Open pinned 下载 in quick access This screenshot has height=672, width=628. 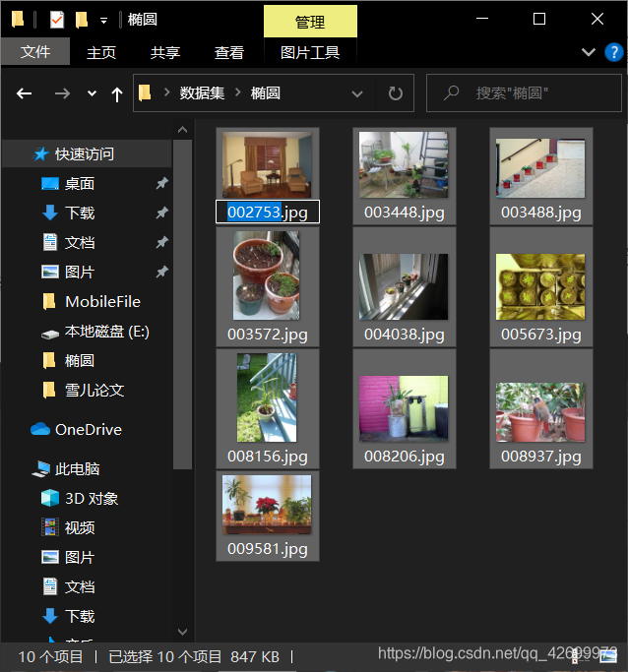pyautogui.click(x=80, y=213)
